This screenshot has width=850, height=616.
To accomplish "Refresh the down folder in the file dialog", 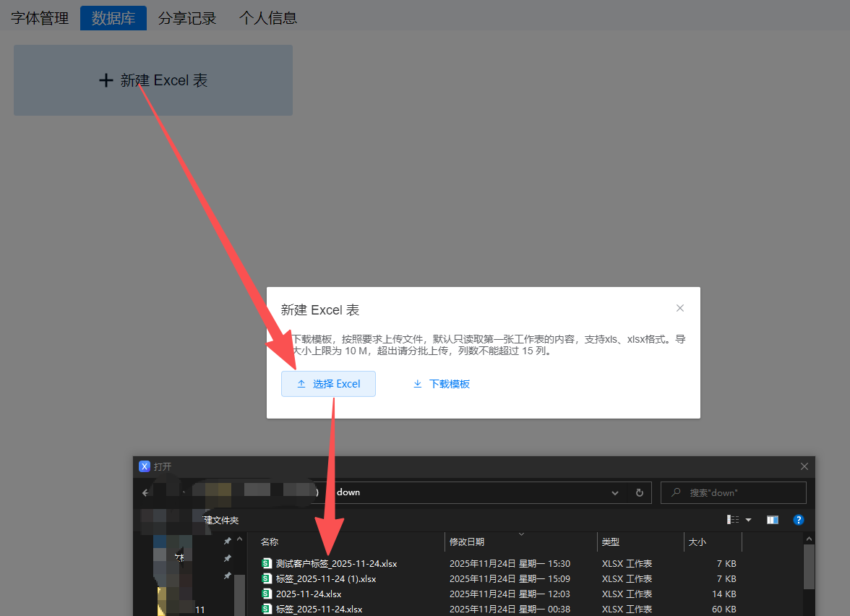I will coord(639,492).
